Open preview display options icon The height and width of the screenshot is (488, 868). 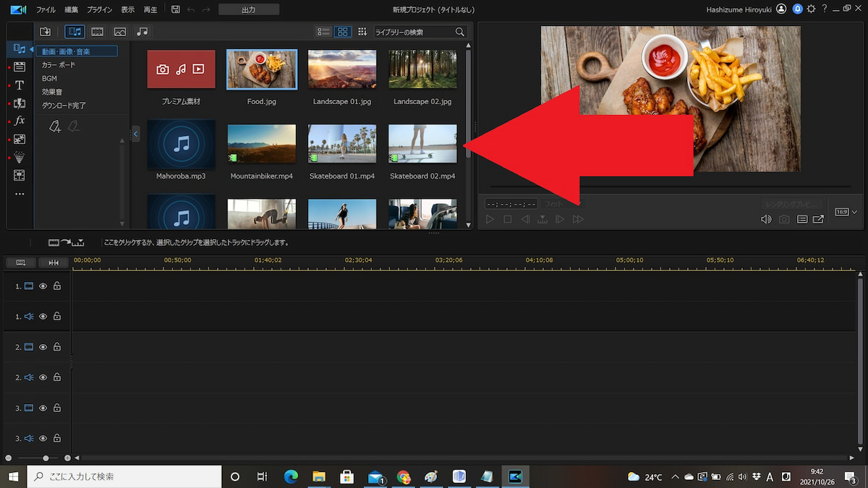tap(802, 219)
